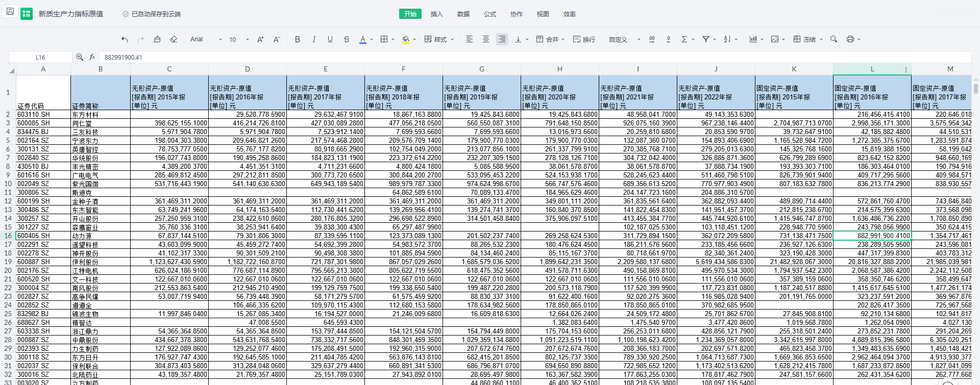The height and width of the screenshot is (385, 980).
Task: Click the undo arrow icon
Action: (125, 39)
